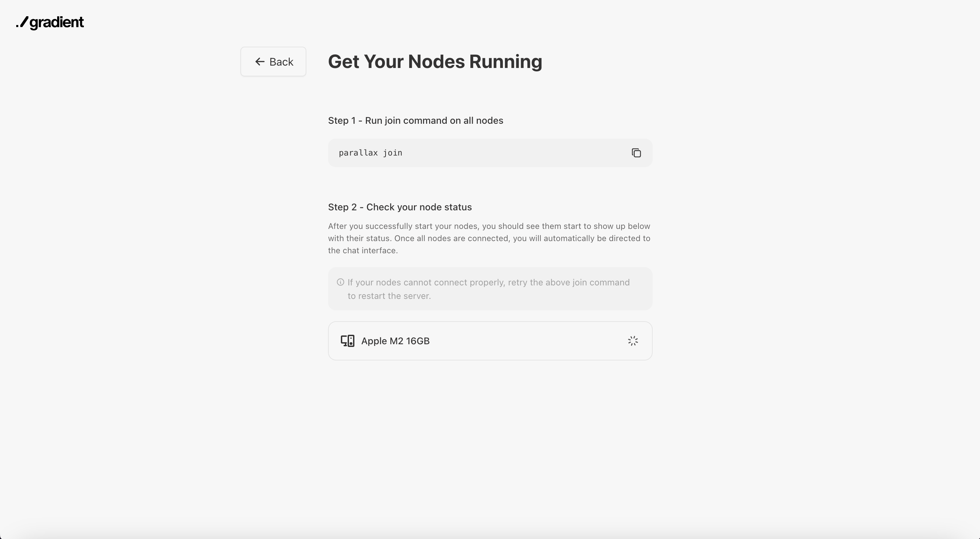Viewport: 980px width, 539px height.
Task: Click the device icon beside Apple M2
Action: (x=347, y=341)
